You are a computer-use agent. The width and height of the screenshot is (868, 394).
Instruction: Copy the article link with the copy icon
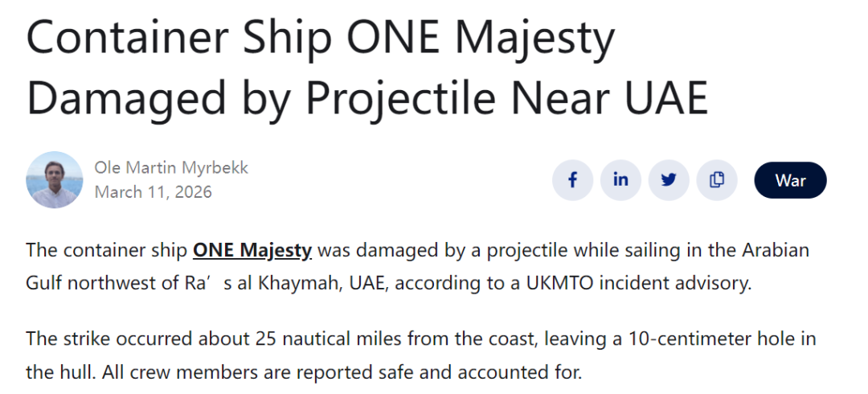coord(717,180)
